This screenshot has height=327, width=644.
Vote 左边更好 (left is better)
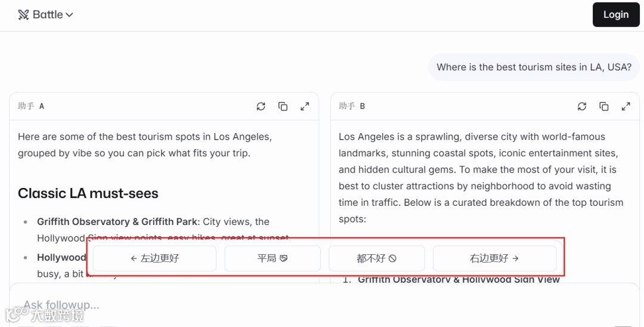pyautogui.click(x=154, y=258)
